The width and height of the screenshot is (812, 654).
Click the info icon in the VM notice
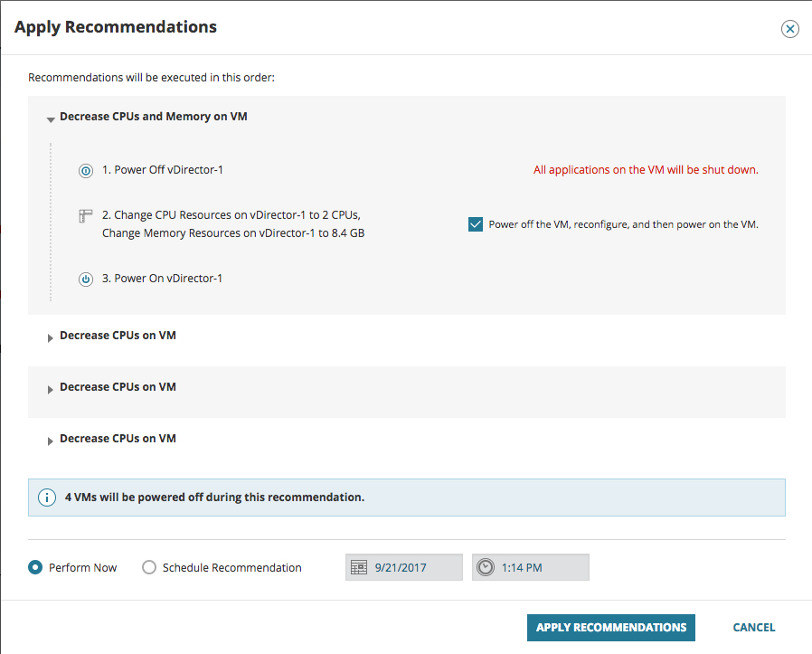tap(46, 498)
